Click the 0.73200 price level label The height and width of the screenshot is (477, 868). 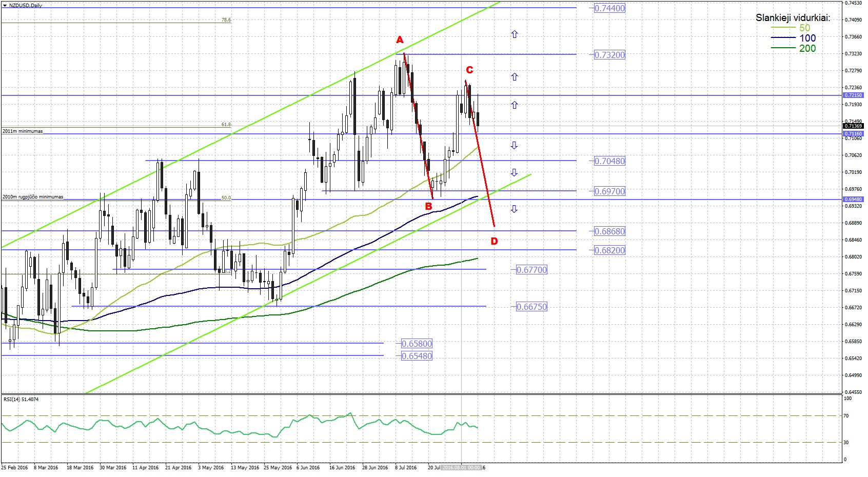pos(609,55)
